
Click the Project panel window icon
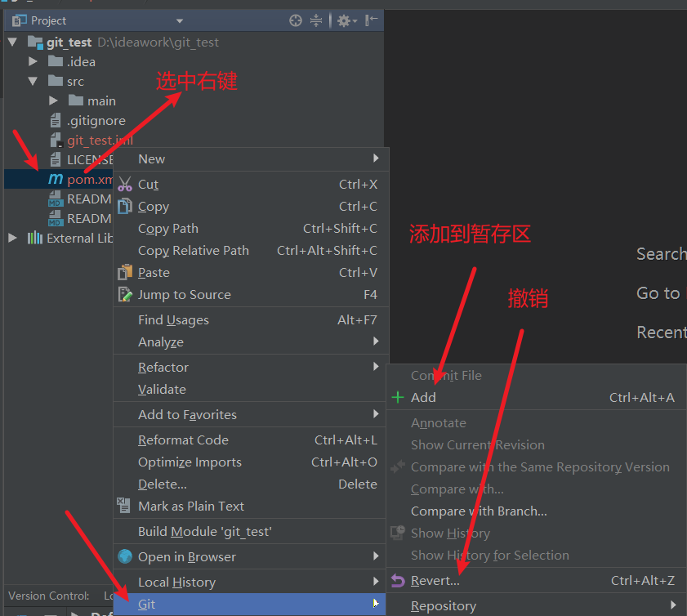[x=20, y=20]
